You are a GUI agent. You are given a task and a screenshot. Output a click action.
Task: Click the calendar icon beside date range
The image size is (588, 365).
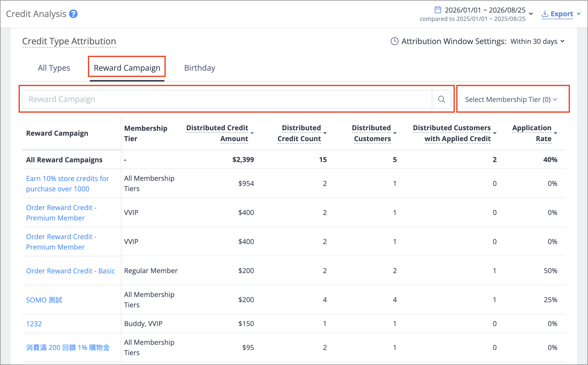[438, 10]
